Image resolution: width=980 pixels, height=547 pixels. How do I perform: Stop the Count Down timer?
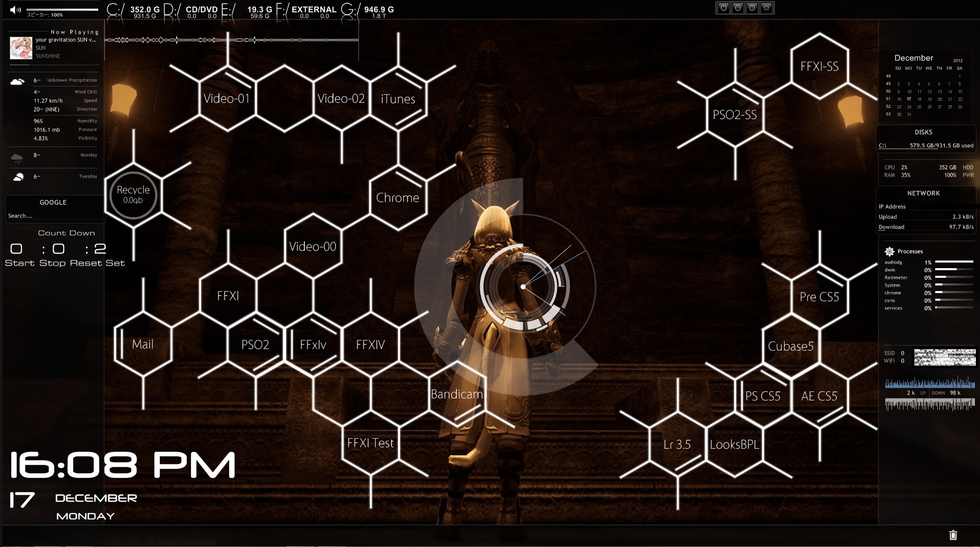(x=52, y=263)
